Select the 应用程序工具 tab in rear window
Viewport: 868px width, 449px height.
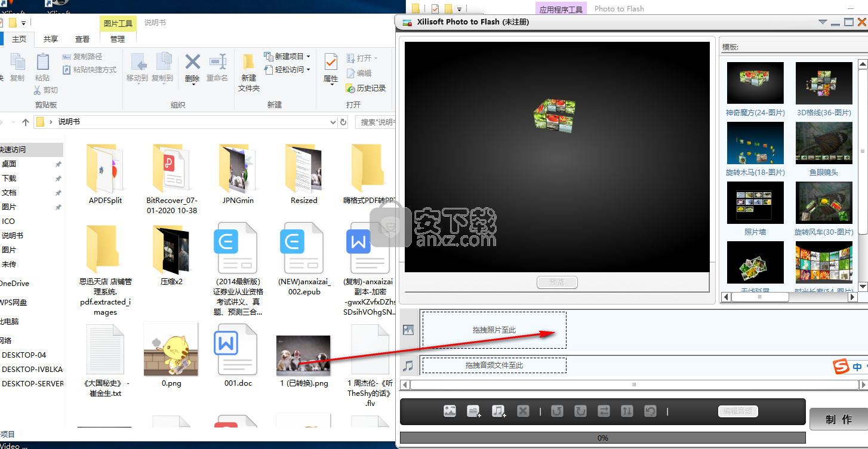[x=561, y=9]
